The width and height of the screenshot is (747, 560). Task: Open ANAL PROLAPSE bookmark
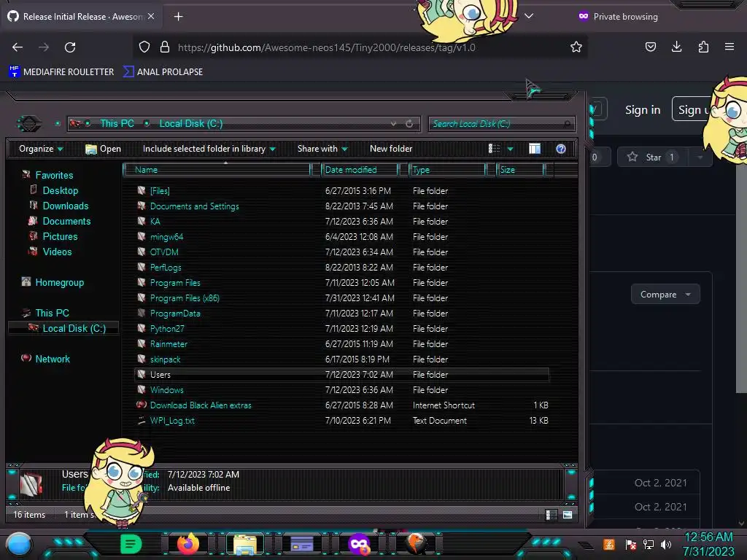[x=163, y=72]
